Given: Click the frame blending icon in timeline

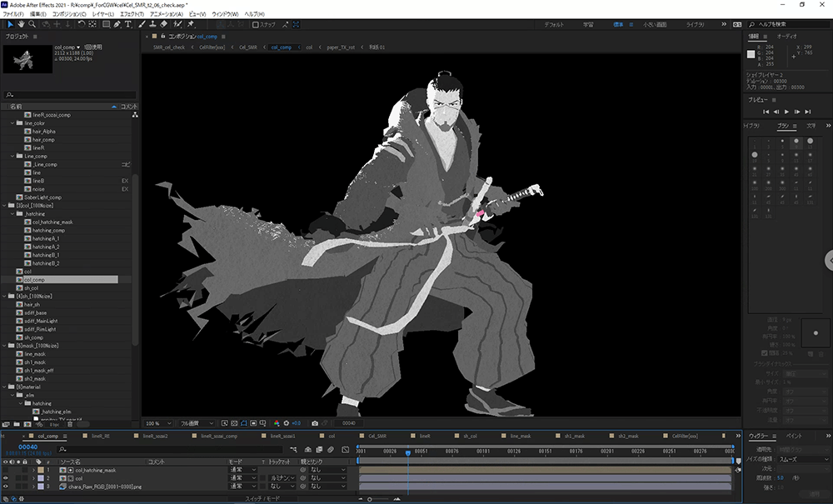Looking at the screenshot, I should (x=319, y=450).
